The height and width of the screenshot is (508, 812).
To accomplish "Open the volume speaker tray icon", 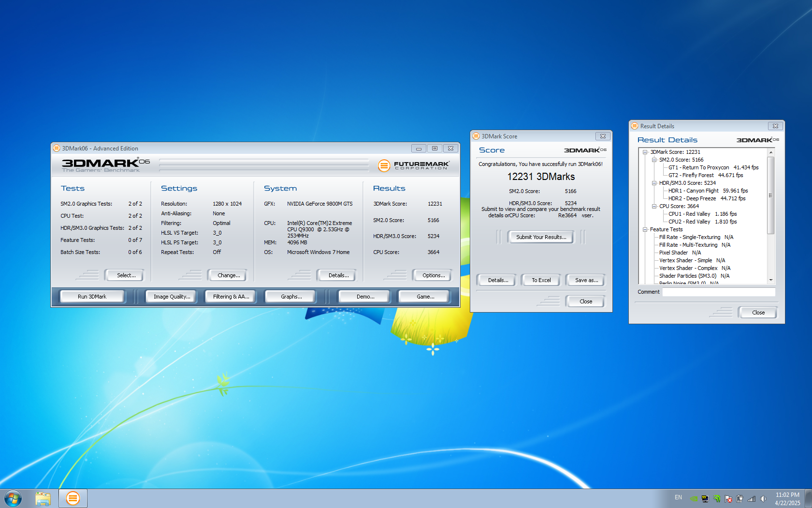I will pyautogui.click(x=763, y=499).
